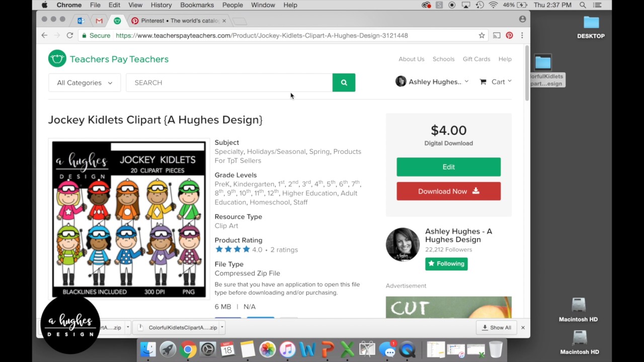
Task: Click the green search magnifier button
Action: click(x=344, y=82)
